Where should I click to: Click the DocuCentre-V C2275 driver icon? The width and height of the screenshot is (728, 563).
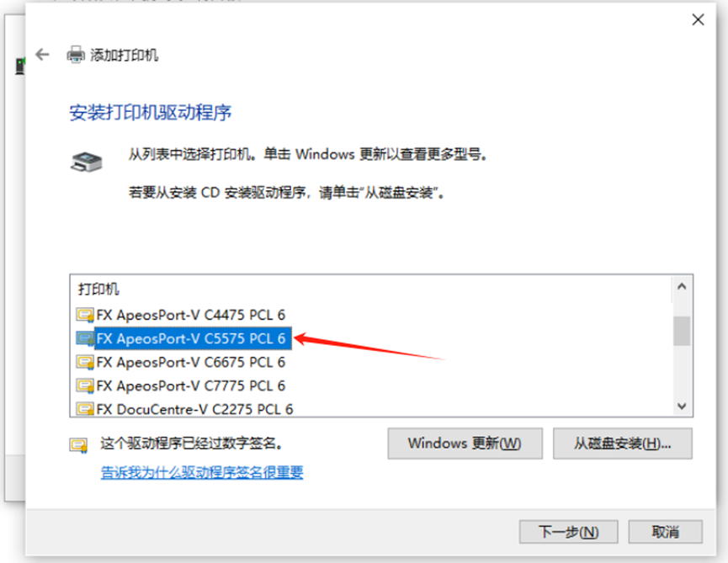(85, 409)
